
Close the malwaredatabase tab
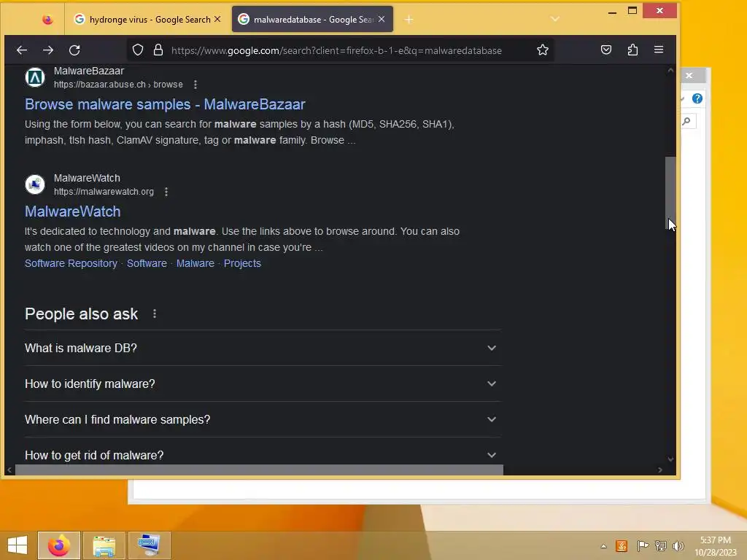pyautogui.click(x=382, y=19)
